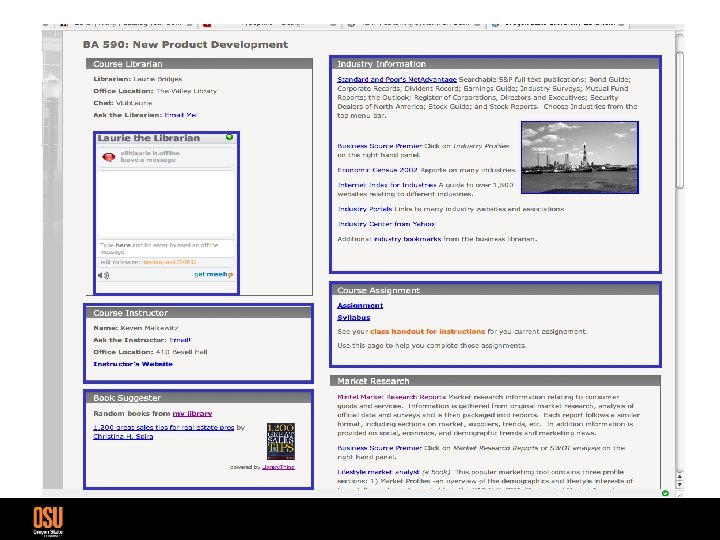
Task: Mute chat sound via speaker icon
Action: pos(103,275)
